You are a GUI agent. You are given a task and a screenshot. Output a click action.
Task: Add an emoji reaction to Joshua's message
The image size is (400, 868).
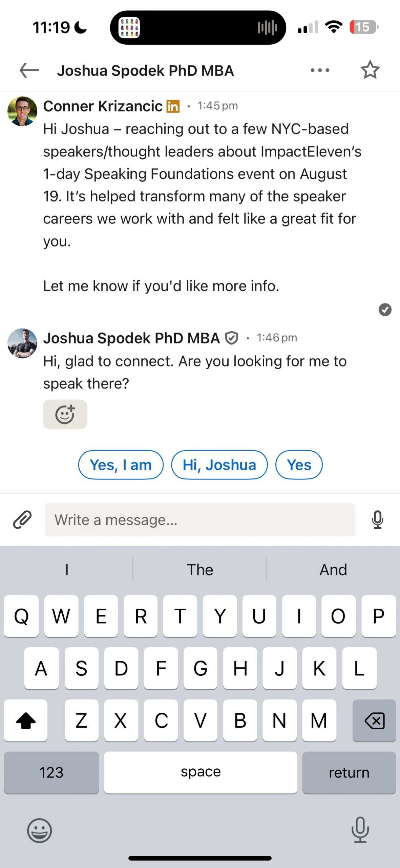tap(65, 414)
